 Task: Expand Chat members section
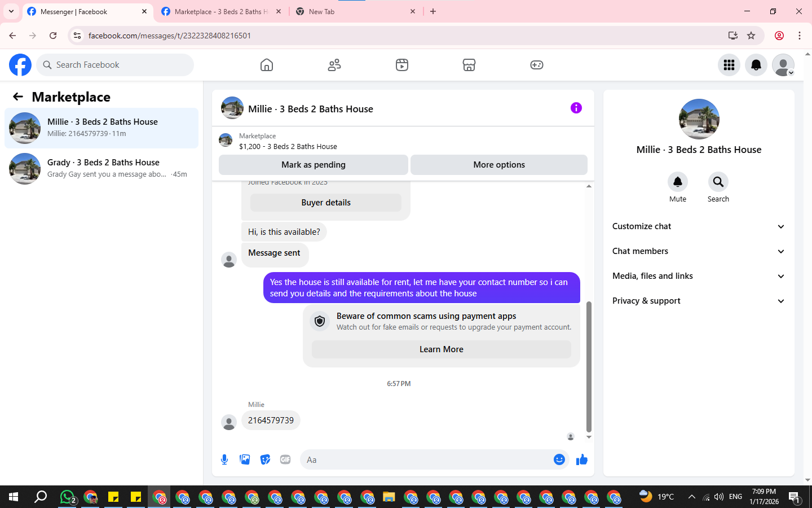(x=699, y=251)
